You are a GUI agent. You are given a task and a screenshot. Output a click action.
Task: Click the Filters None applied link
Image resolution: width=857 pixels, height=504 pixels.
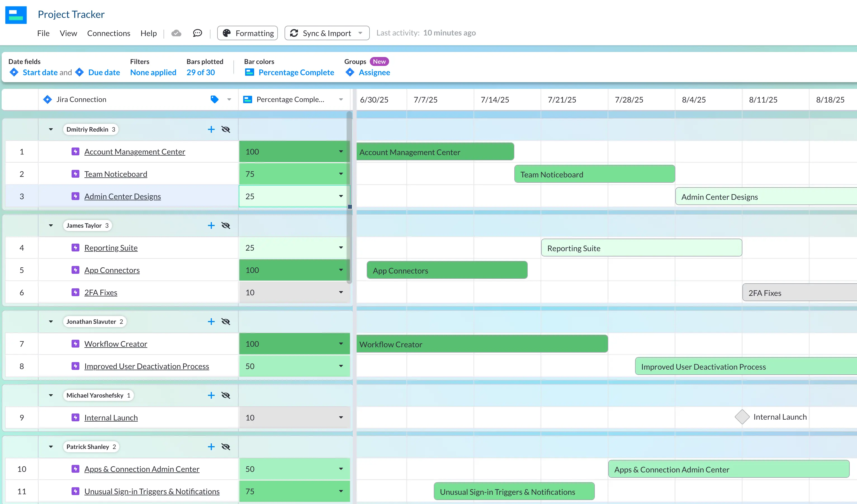[x=153, y=72]
